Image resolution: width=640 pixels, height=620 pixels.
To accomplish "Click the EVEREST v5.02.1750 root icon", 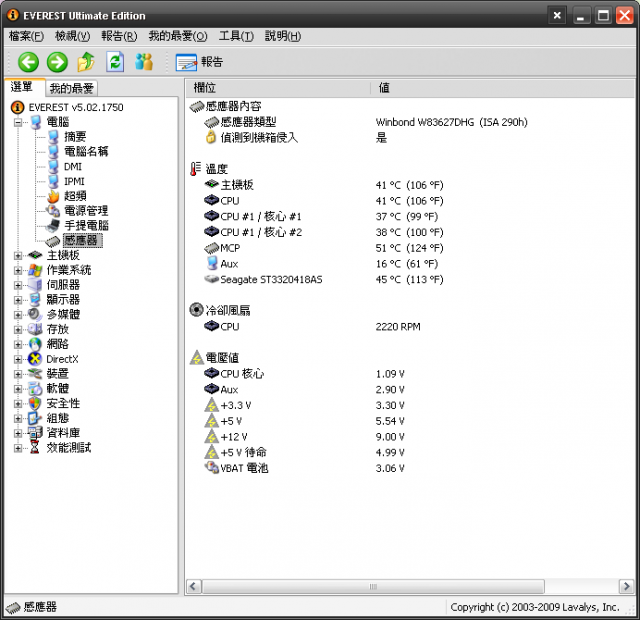I will 17,107.
